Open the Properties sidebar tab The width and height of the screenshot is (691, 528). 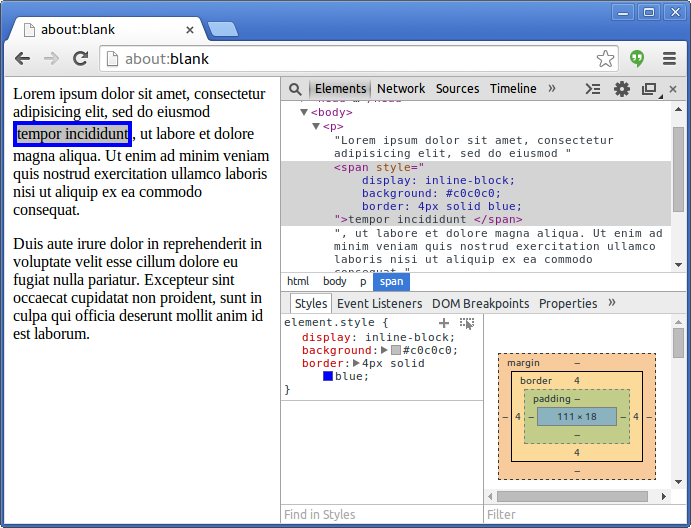coord(568,304)
